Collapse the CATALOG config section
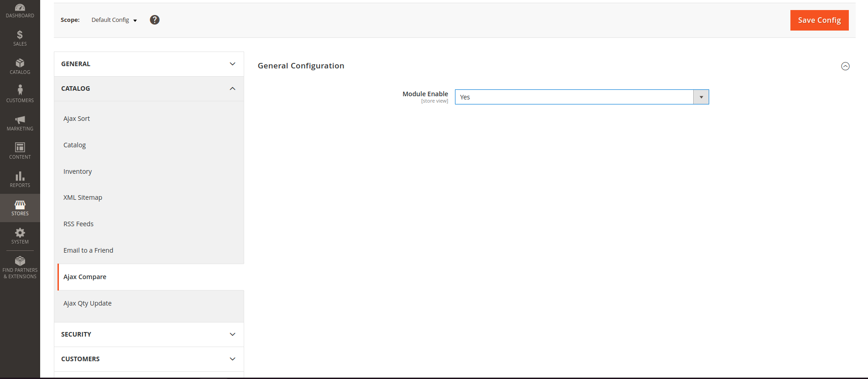The image size is (868, 379). [x=149, y=88]
